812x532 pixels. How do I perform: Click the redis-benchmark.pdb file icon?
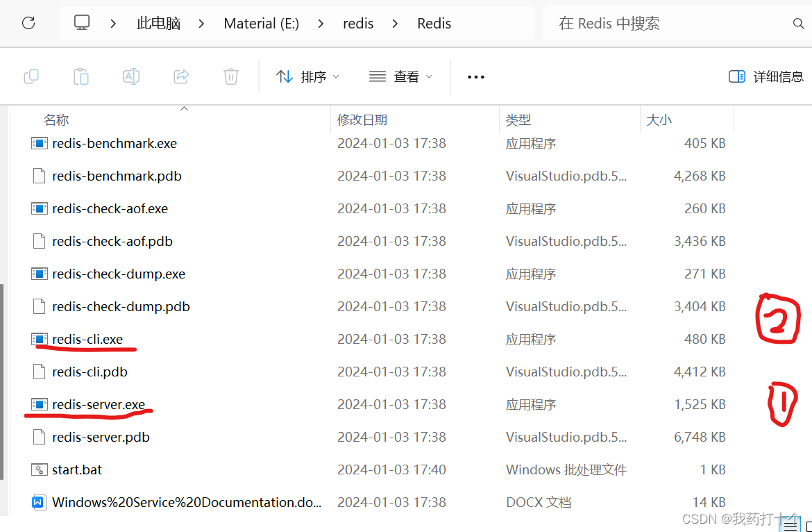pyautogui.click(x=40, y=176)
